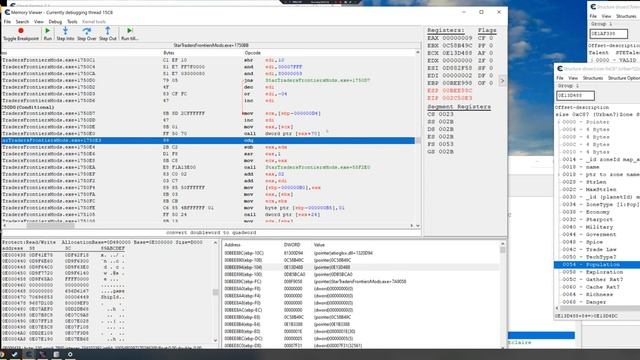640x360 pixels.
Task: Click the Value column header in stack view
Action: coord(319,245)
